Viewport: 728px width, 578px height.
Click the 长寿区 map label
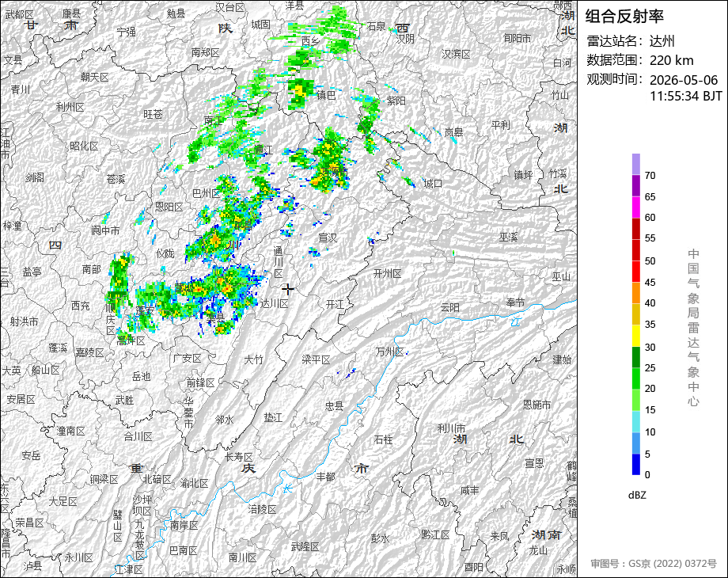pyautogui.click(x=239, y=457)
